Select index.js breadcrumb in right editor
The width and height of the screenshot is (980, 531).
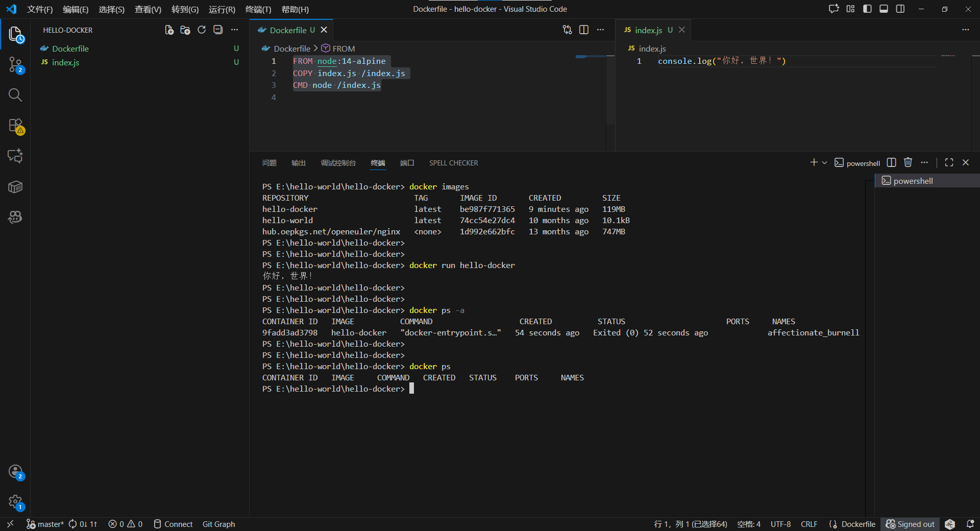(x=647, y=49)
